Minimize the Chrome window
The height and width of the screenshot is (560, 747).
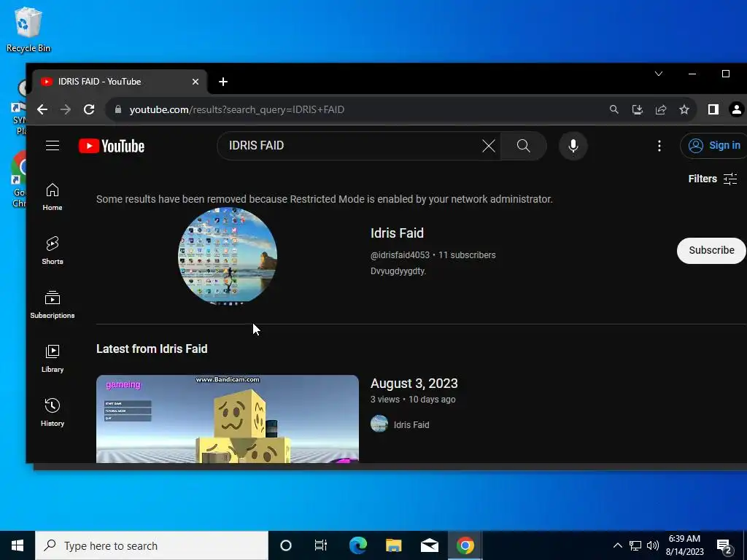point(692,74)
